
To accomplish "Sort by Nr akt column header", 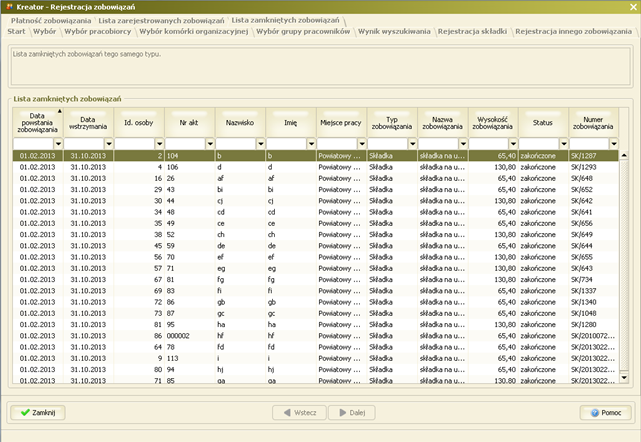I will [x=189, y=123].
